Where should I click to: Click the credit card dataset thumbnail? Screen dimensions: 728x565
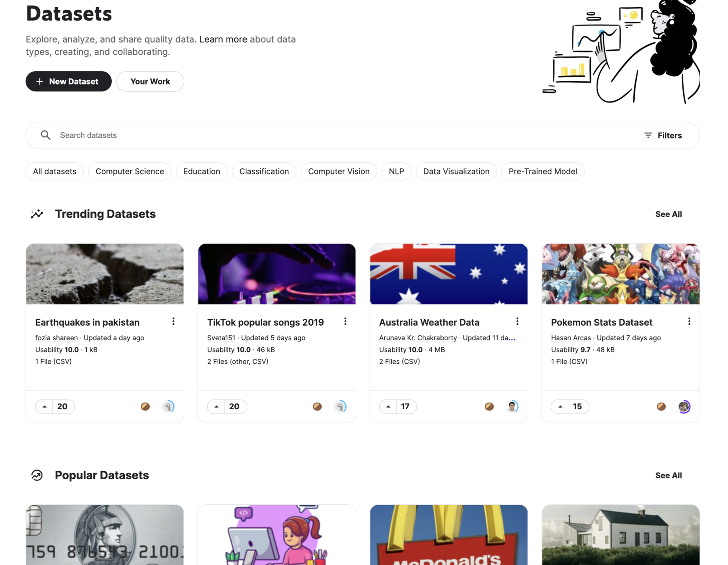tap(105, 535)
